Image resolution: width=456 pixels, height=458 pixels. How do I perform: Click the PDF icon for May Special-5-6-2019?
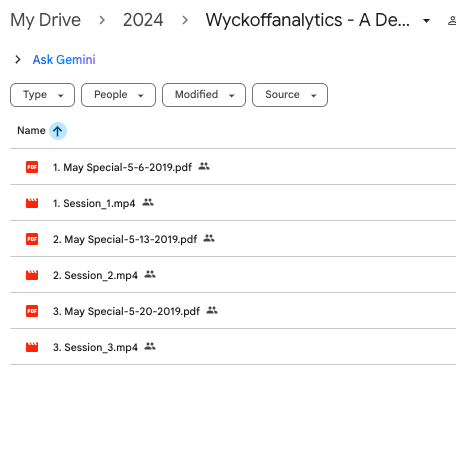click(32, 167)
